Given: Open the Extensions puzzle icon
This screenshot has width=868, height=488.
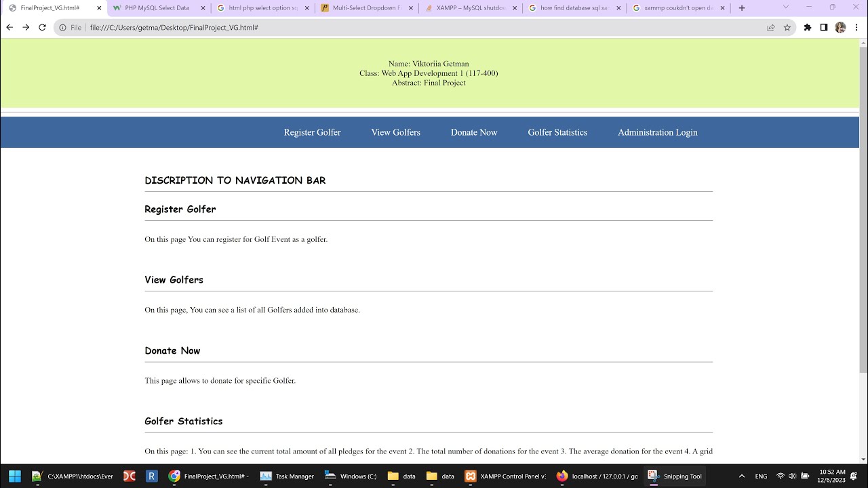Looking at the screenshot, I should (x=808, y=28).
